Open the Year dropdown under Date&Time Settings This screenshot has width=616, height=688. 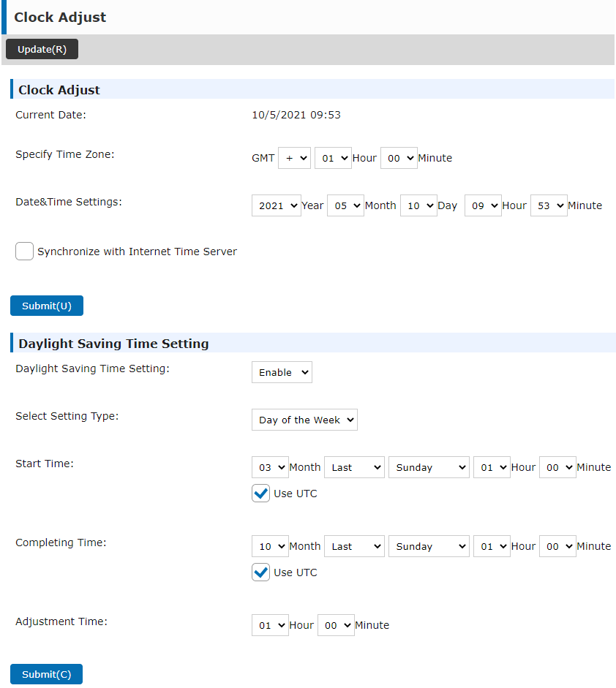tap(276, 205)
